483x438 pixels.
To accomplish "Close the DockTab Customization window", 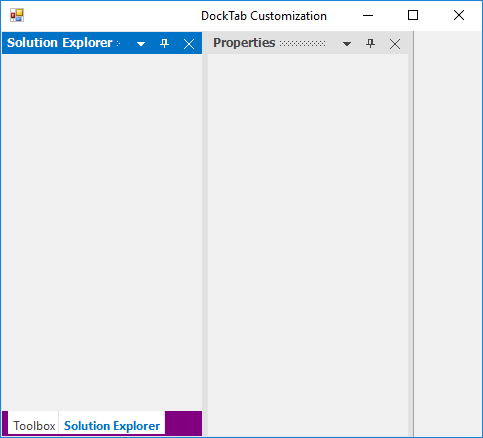I will coord(459,15).
